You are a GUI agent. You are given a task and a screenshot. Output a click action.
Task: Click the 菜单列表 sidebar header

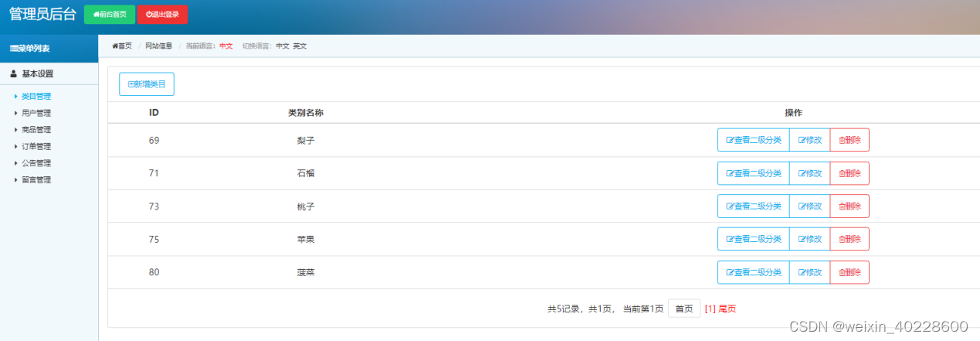click(49, 49)
